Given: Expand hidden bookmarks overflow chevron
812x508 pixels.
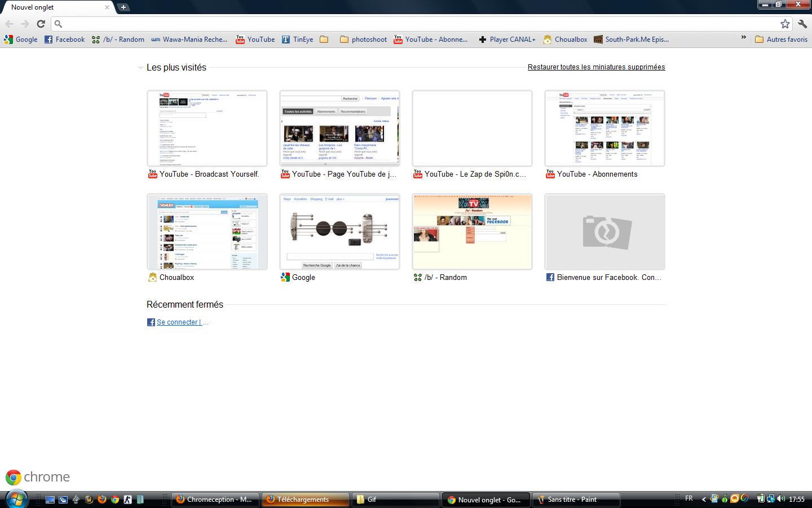Looking at the screenshot, I should (743, 38).
